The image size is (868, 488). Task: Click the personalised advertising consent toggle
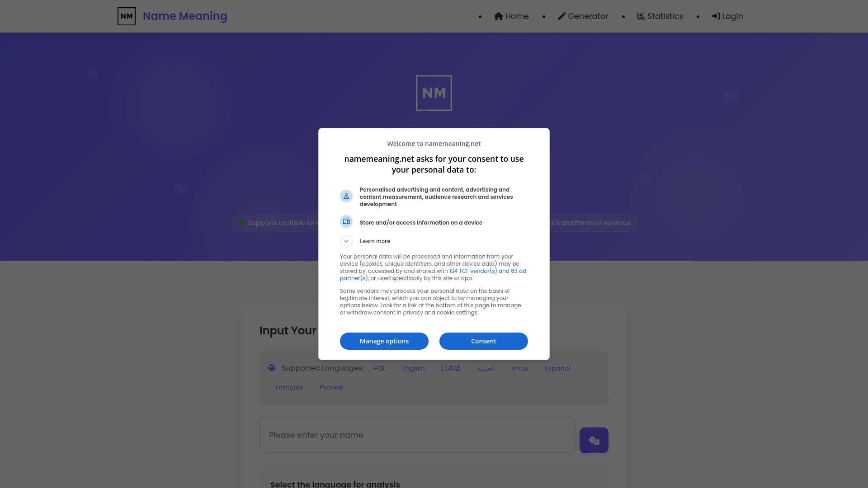346,196
